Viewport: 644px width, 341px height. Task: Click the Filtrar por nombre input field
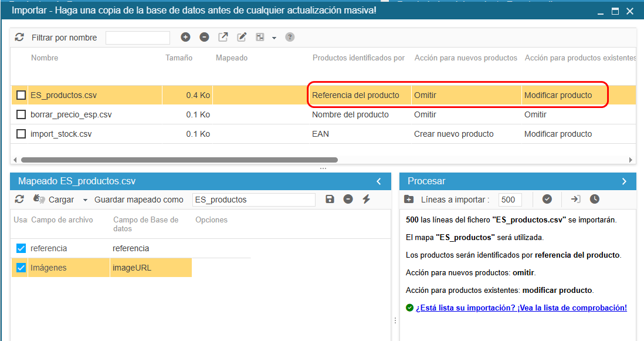click(x=138, y=38)
